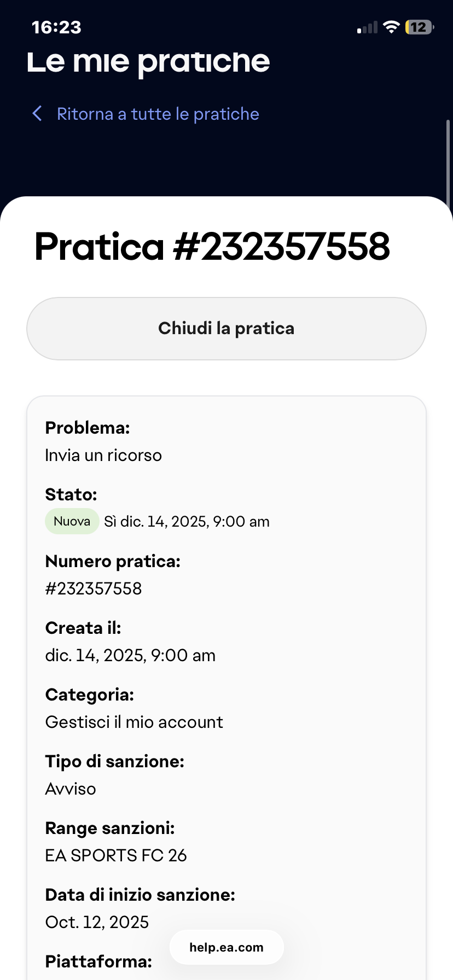Image resolution: width=453 pixels, height=980 pixels.
Task: Tap the green 'Nuova' status badge
Action: [72, 521]
